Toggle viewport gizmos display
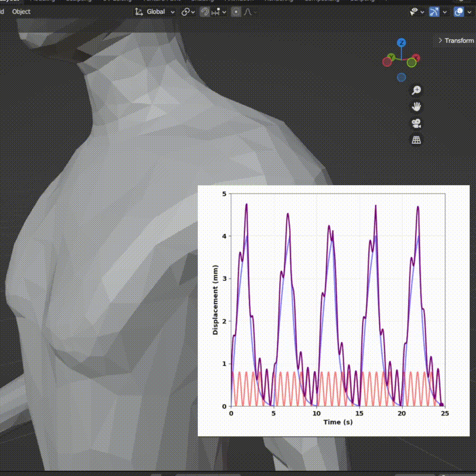The image size is (476, 476). [434, 12]
